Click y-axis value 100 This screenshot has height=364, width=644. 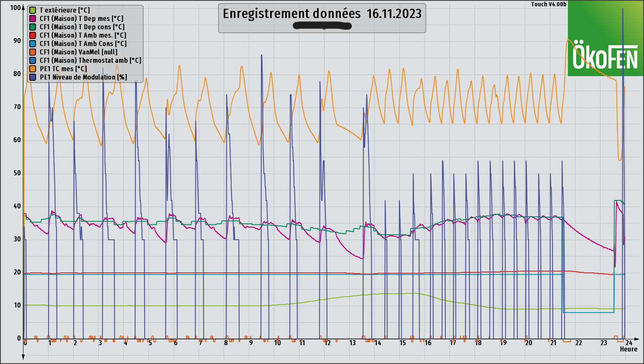point(15,8)
